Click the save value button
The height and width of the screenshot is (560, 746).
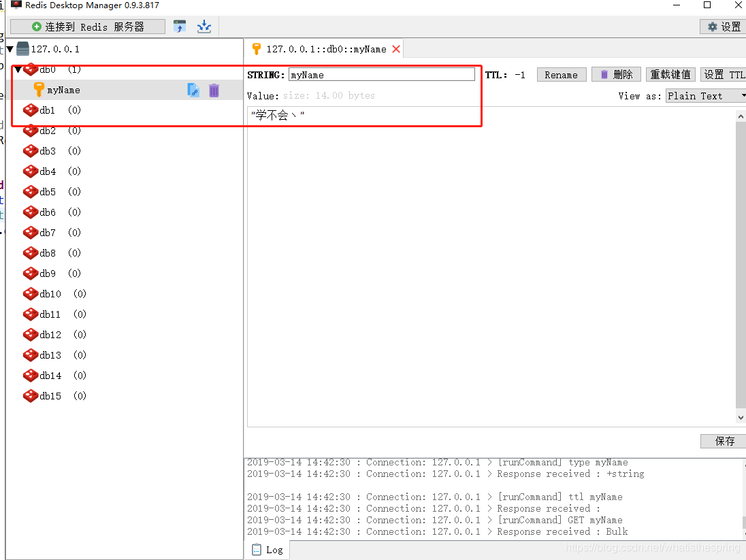coord(723,441)
